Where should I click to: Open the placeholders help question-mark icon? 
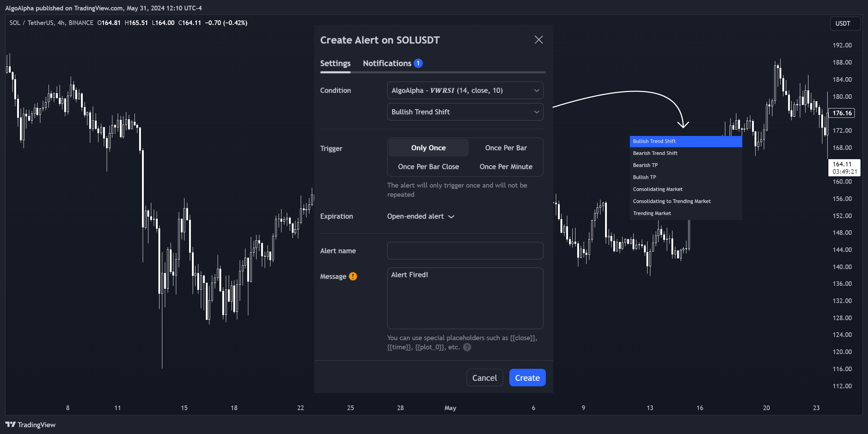click(x=467, y=347)
